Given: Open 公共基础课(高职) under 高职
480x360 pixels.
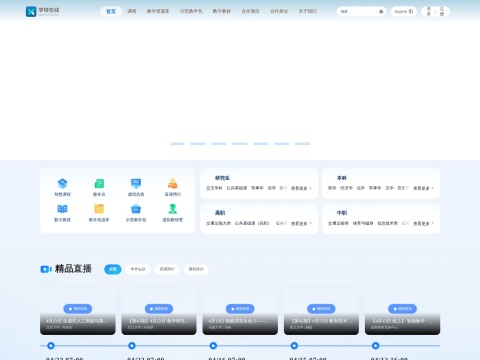Looking at the screenshot, I should coord(252,223).
